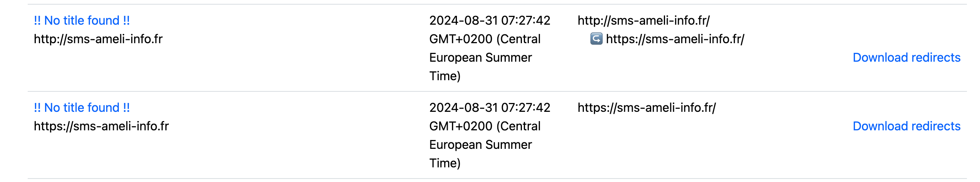
Task: Click the redirected target https://sms-ameli-info.fr/ beside arrow icon
Action: tap(675, 39)
